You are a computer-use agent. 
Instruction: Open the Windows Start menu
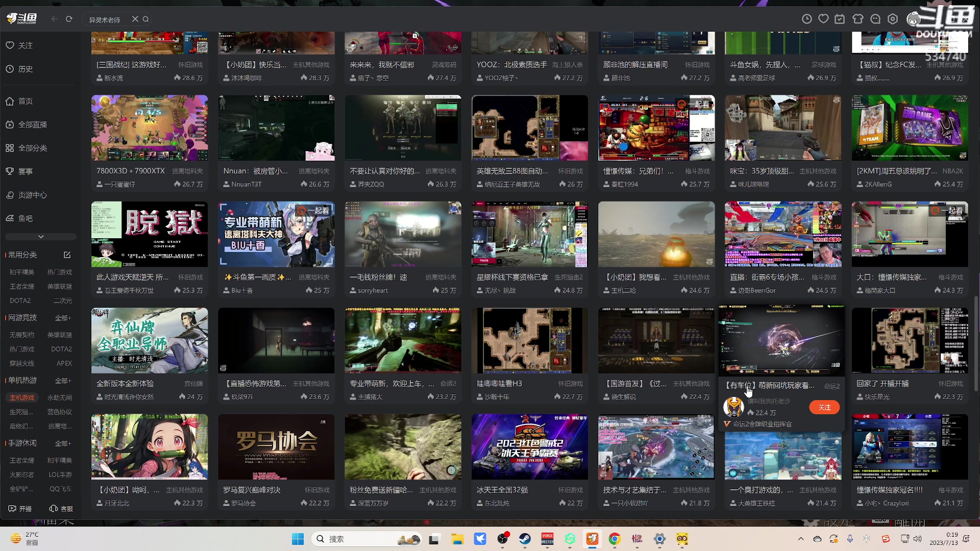[x=298, y=539]
